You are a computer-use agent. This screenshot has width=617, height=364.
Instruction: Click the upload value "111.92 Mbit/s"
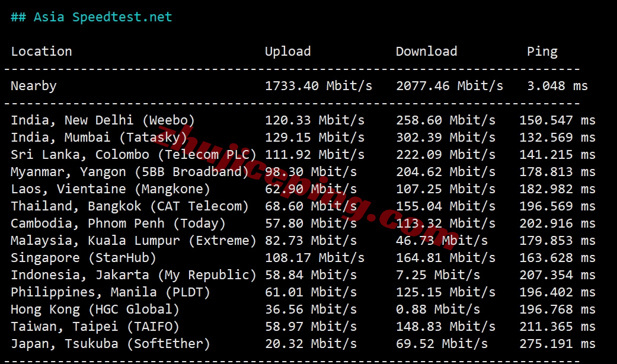(315, 155)
